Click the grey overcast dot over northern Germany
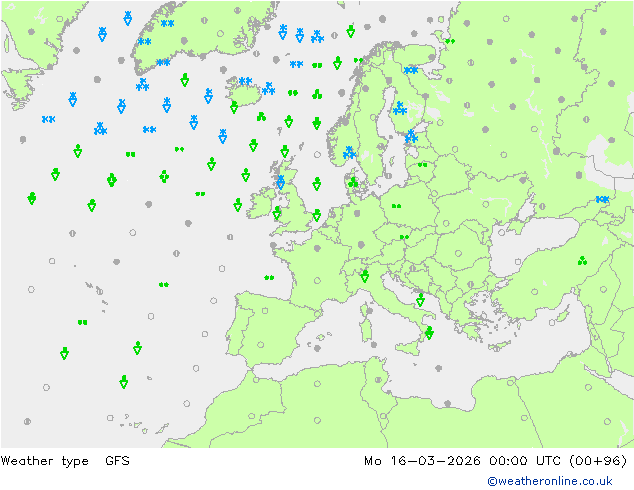634x490 pixels. click(x=357, y=213)
